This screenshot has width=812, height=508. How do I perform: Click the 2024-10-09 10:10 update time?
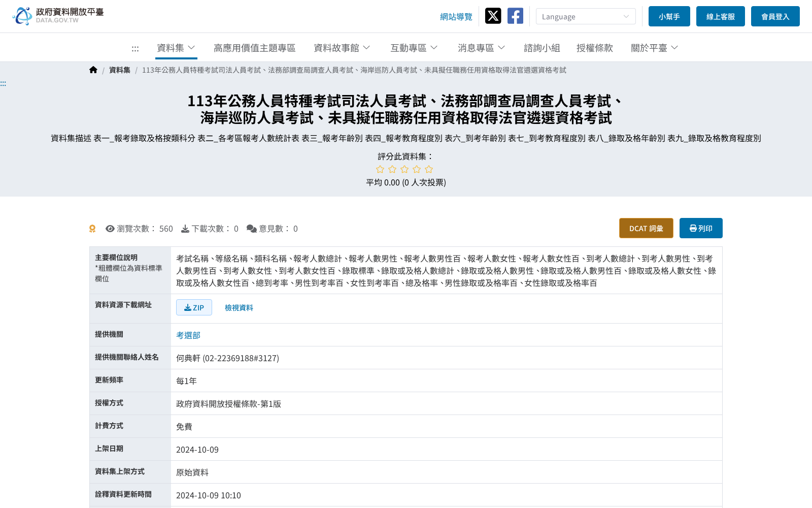[209, 495]
